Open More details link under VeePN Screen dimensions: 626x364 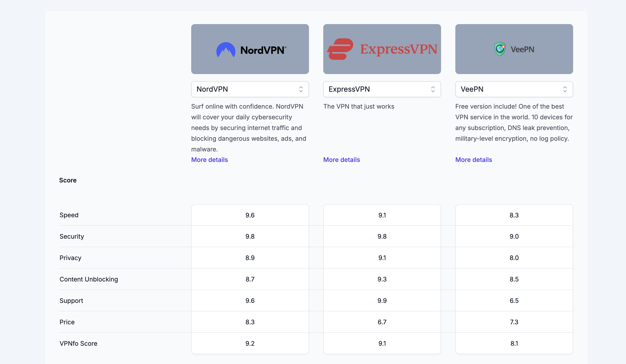tap(473, 160)
